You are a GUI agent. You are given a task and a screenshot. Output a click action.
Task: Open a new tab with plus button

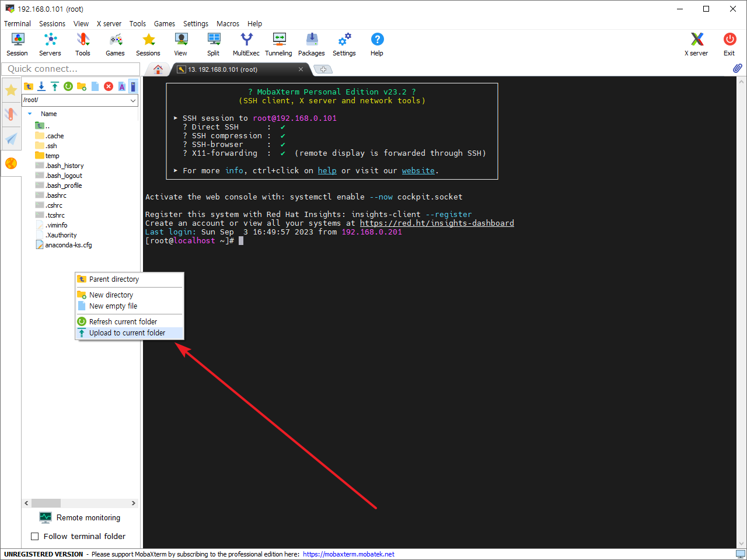coord(323,69)
